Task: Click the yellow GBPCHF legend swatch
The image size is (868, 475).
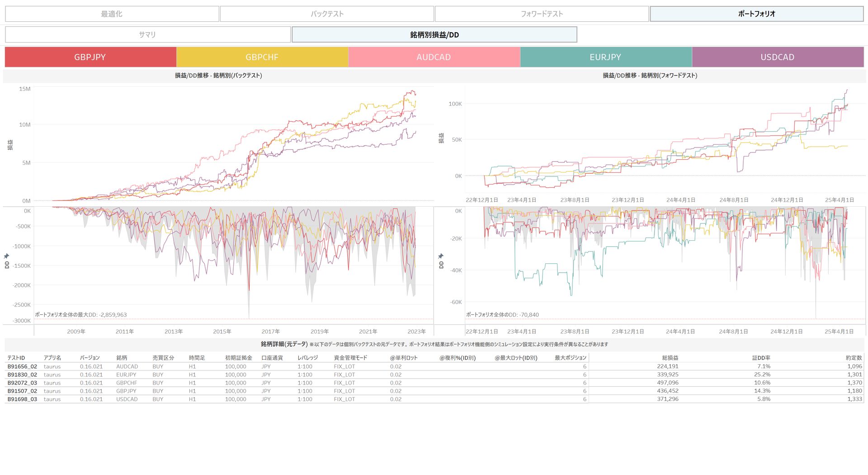Action: (x=262, y=57)
